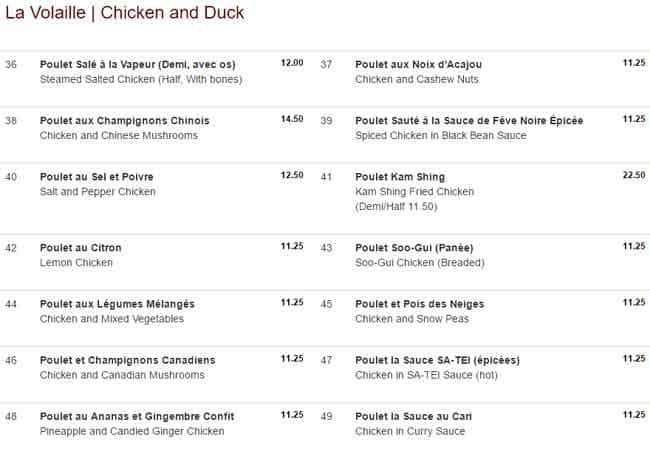
Task: Click the Lemon Chicken description text
Action: point(76,262)
